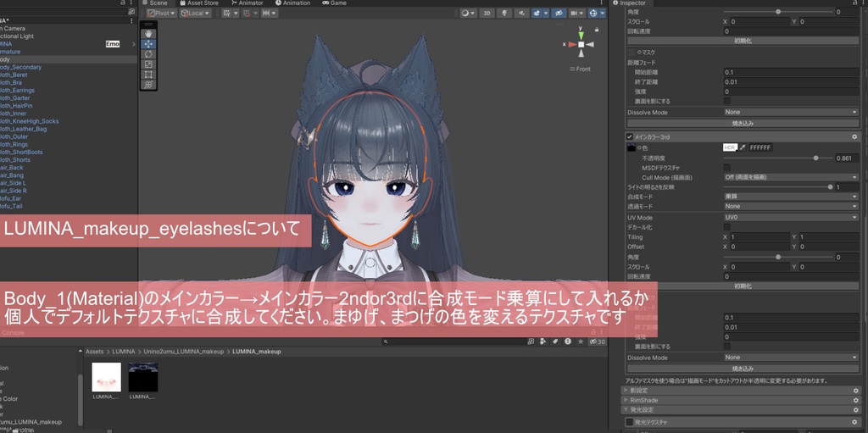868x433 pixels.
Task: Open 透過モード dropdown
Action: coord(791,206)
